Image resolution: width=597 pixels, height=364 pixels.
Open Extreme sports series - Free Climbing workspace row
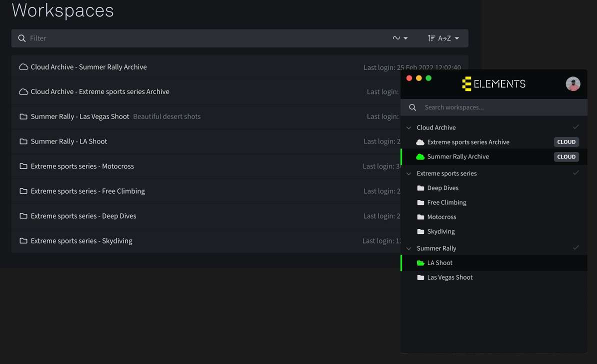pos(87,191)
